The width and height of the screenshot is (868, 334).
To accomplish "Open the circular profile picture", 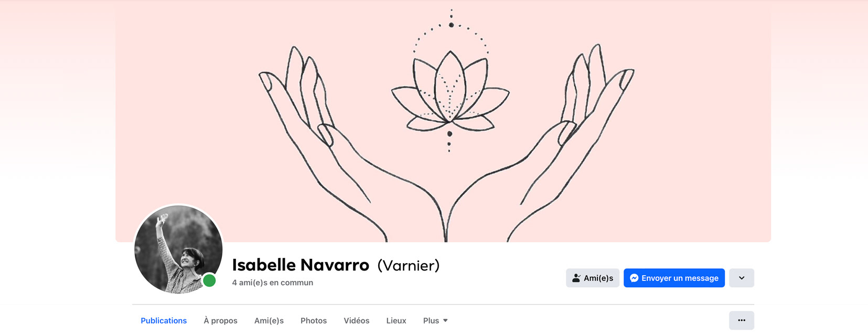I will pyautogui.click(x=178, y=249).
